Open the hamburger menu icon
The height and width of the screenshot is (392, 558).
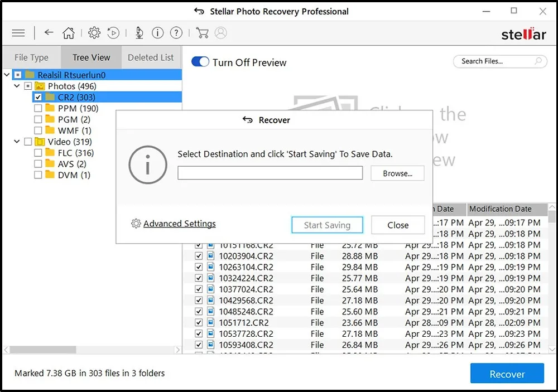click(x=18, y=33)
